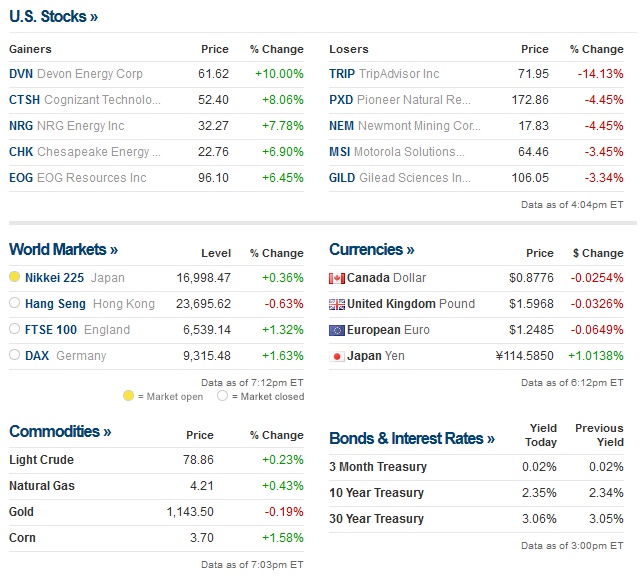The width and height of the screenshot is (640, 577).
Task: Open the GILD ticker link
Action: 342,178
